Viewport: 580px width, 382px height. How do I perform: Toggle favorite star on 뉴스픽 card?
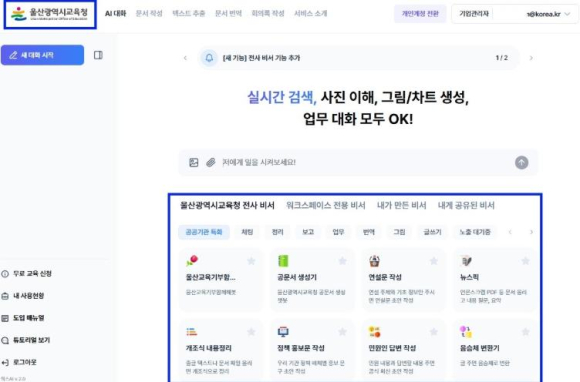tap(525, 261)
